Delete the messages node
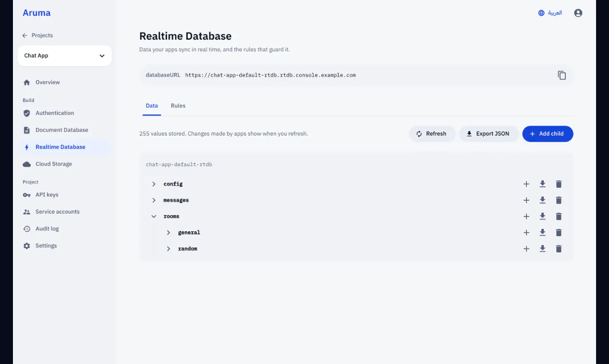Image resolution: width=609 pixels, height=364 pixels. tap(559, 200)
